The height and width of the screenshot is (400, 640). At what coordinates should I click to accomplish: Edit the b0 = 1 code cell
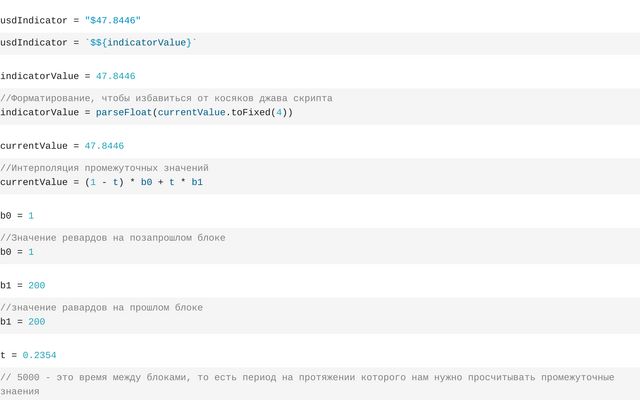click(x=320, y=246)
